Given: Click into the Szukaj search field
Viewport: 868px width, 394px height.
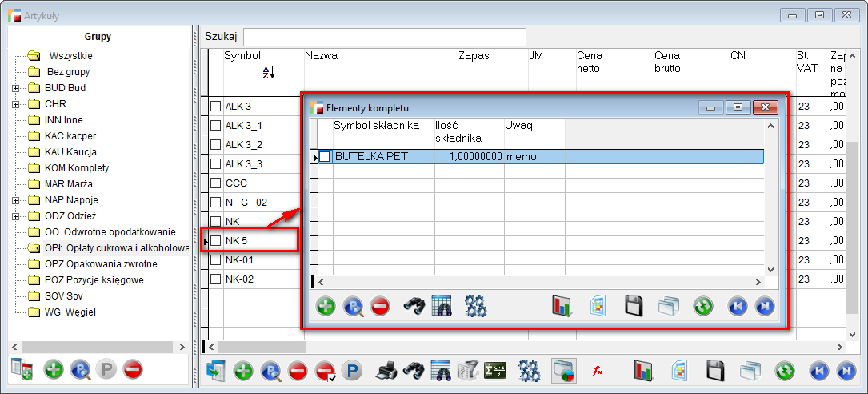Looking at the screenshot, I should coord(384,37).
